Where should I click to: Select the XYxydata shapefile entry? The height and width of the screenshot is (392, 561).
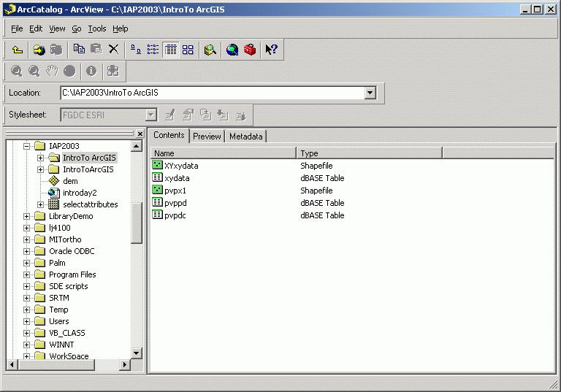pyautogui.click(x=181, y=166)
